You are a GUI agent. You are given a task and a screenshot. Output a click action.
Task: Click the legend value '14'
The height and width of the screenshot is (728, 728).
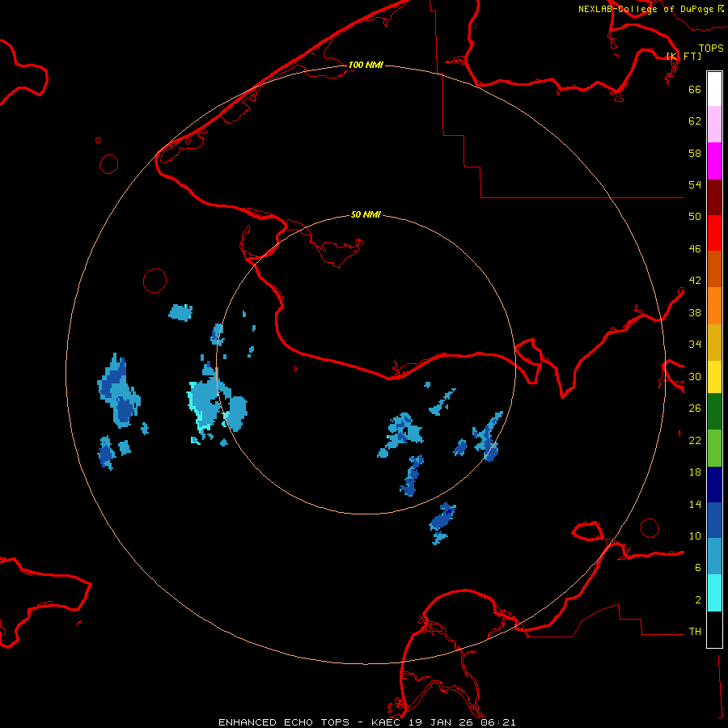tap(695, 504)
